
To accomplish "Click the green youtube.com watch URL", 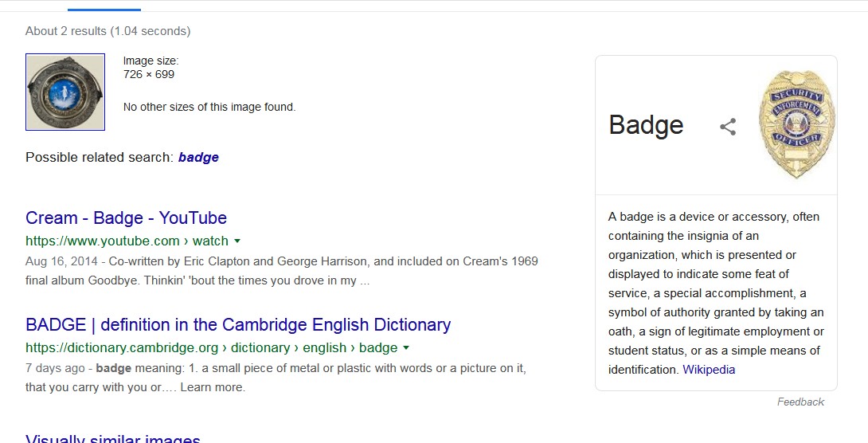I will 127,241.
